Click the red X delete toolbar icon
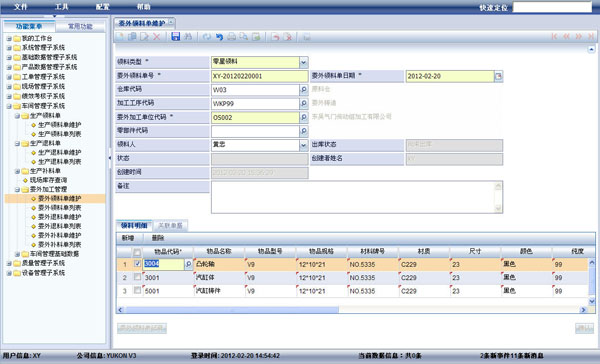600x364 pixels. (x=157, y=37)
